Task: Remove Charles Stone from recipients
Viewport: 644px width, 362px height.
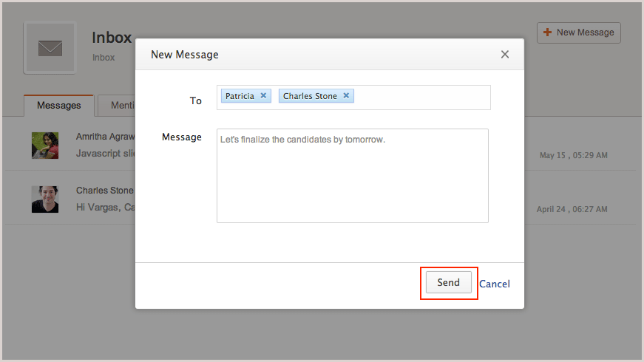Action: (346, 96)
